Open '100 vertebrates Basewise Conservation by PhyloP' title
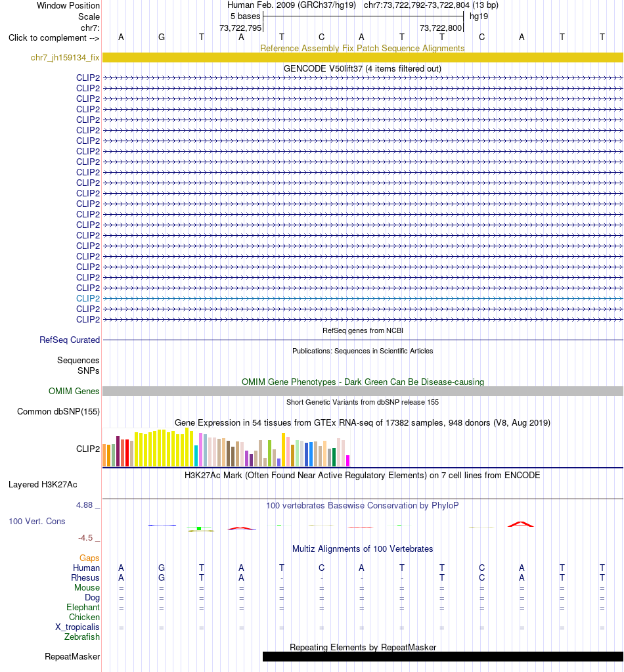The width and height of the screenshot is (624, 672). pyautogui.click(x=363, y=506)
